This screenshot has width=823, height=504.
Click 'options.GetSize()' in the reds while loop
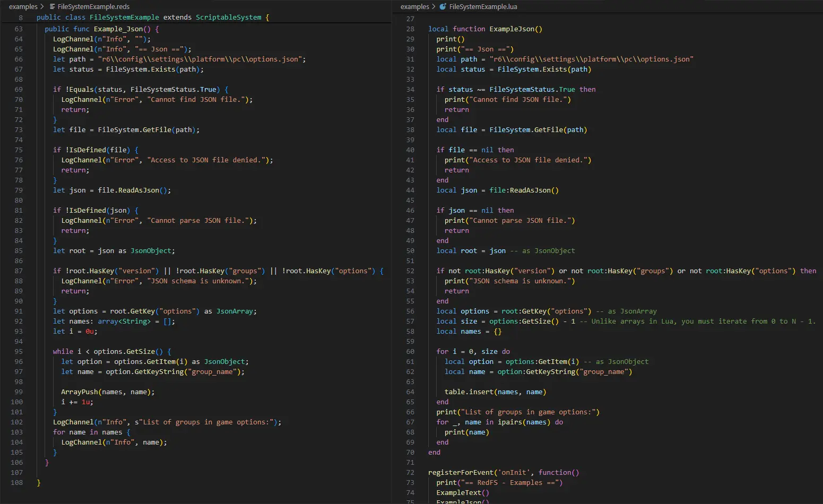(128, 352)
